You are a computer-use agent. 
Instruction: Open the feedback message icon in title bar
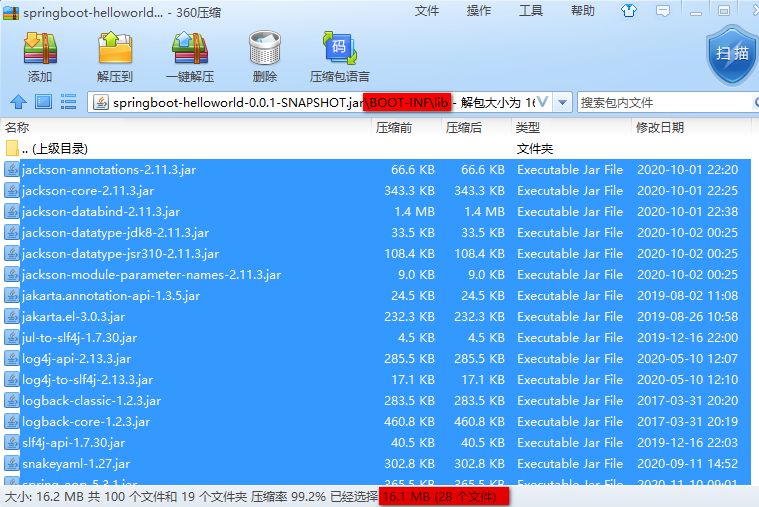coord(663,11)
